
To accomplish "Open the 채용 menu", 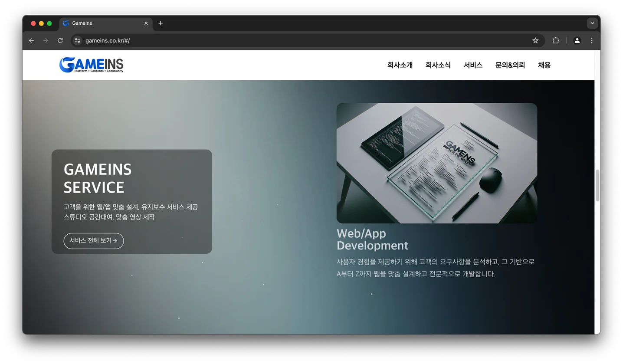I will [x=544, y=65].
